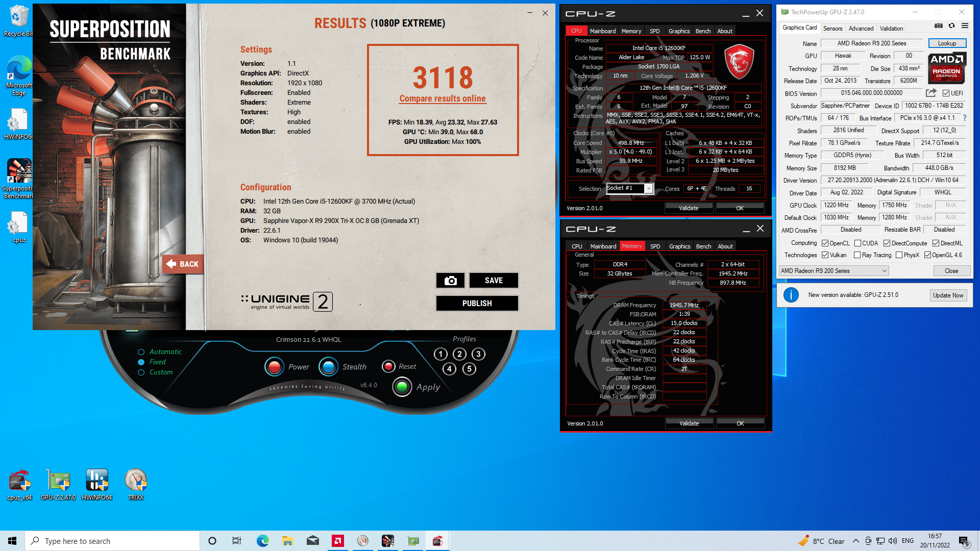Toggle OpenCL checkbox
980x551 pixels.
825,243
